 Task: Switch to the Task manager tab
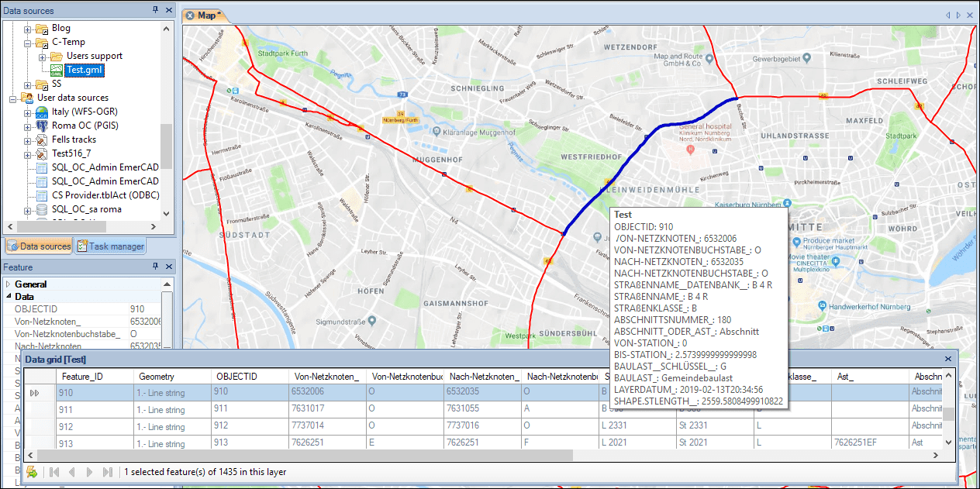click(x=110, y=246)
